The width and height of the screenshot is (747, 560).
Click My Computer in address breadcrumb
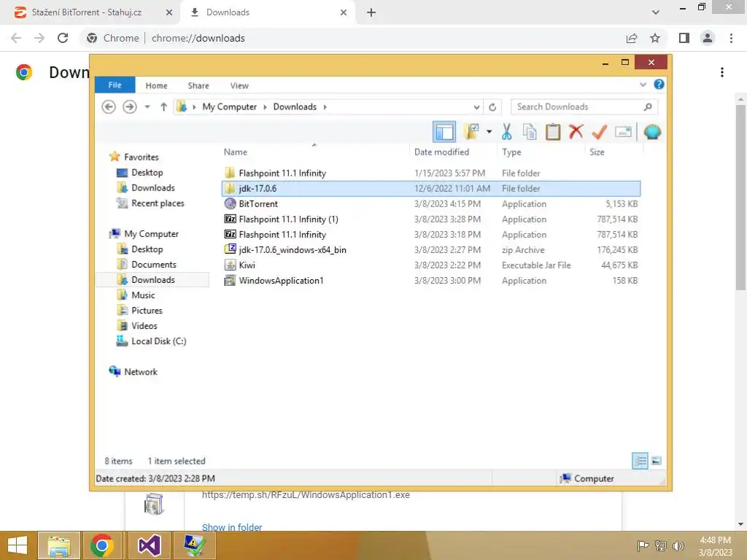click(x=229, y=106)
